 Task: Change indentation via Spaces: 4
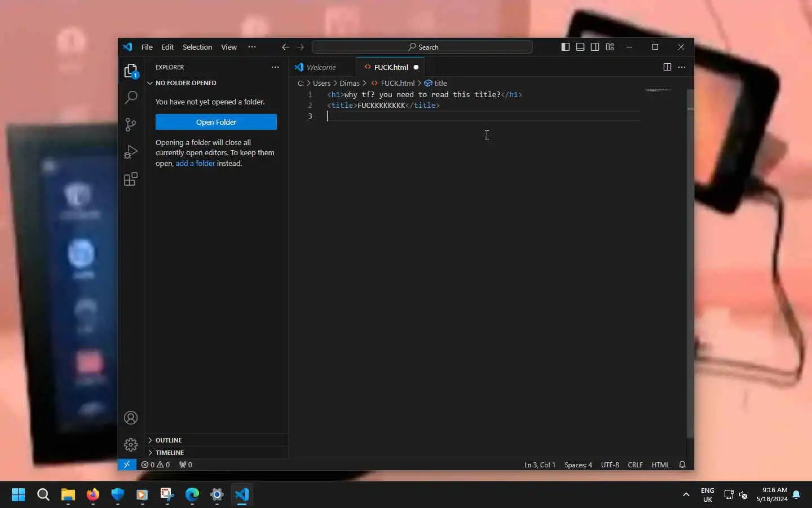point(578,465)
